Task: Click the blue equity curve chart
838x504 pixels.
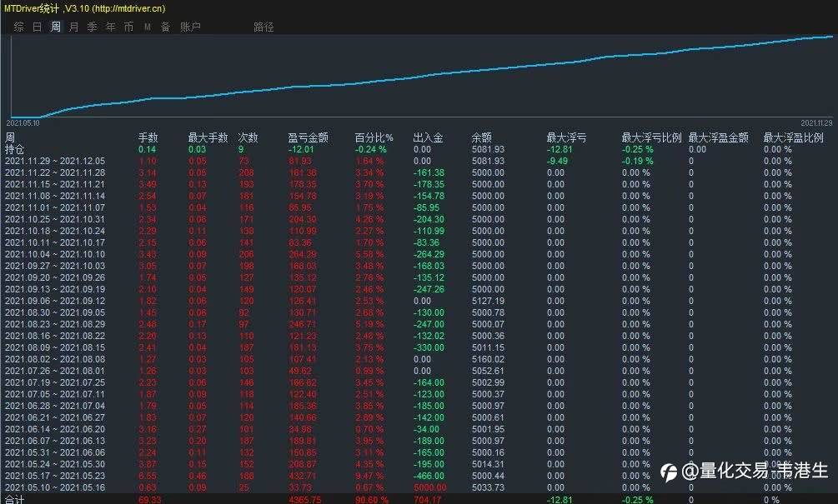Action: (422, 76)
